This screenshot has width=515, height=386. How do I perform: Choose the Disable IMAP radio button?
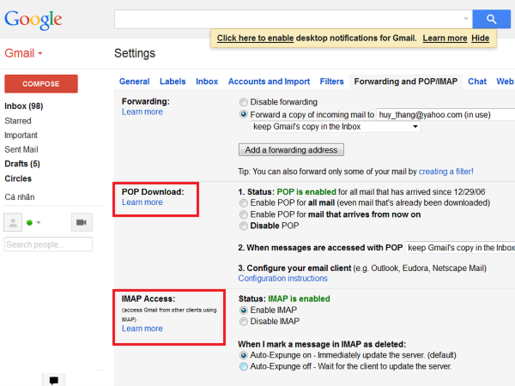[243, 321]
